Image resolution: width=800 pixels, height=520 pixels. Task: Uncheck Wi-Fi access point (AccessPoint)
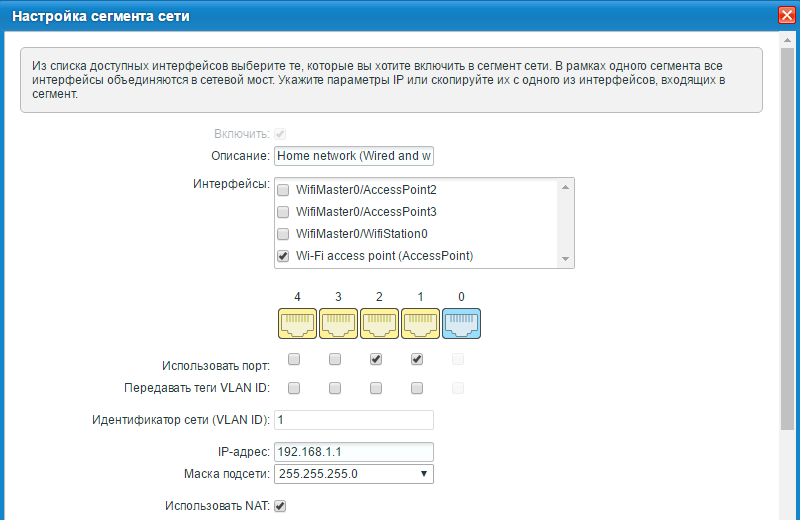(x=283, y=256)
